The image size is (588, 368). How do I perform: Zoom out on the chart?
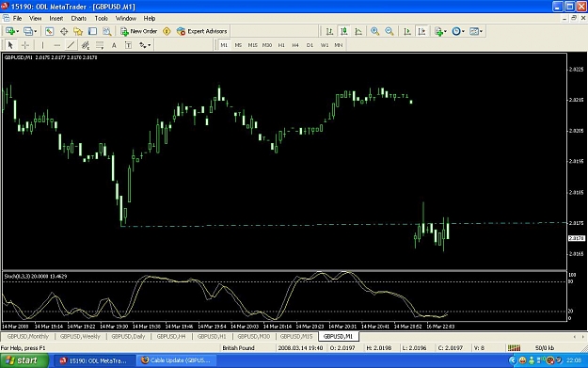pos(389,31)
